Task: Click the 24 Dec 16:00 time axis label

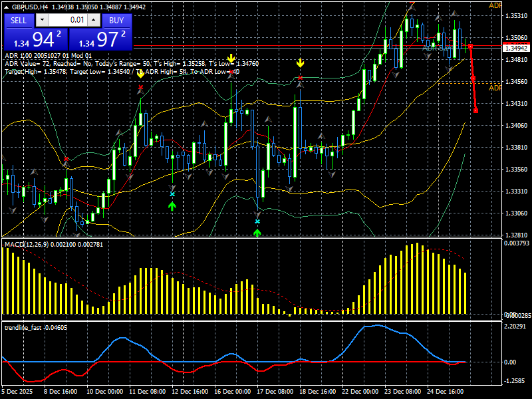Action: pyautogui.click(x=445, y=391)
